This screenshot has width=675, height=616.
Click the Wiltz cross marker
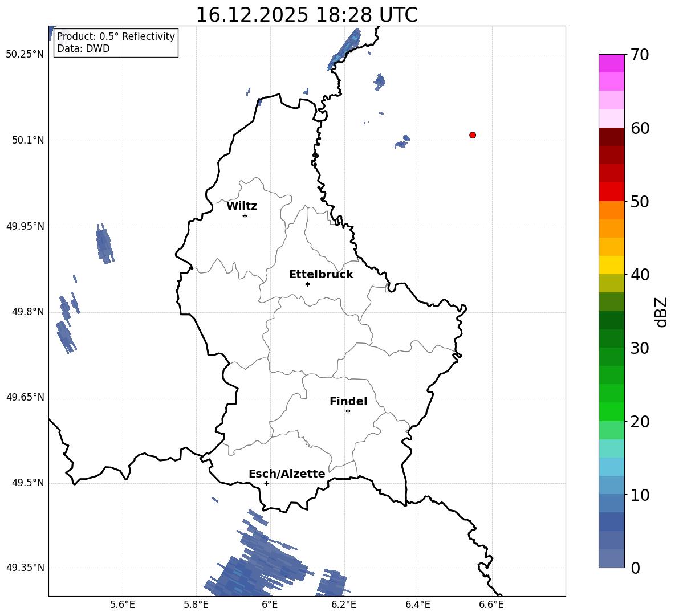[x=245, y=215]
